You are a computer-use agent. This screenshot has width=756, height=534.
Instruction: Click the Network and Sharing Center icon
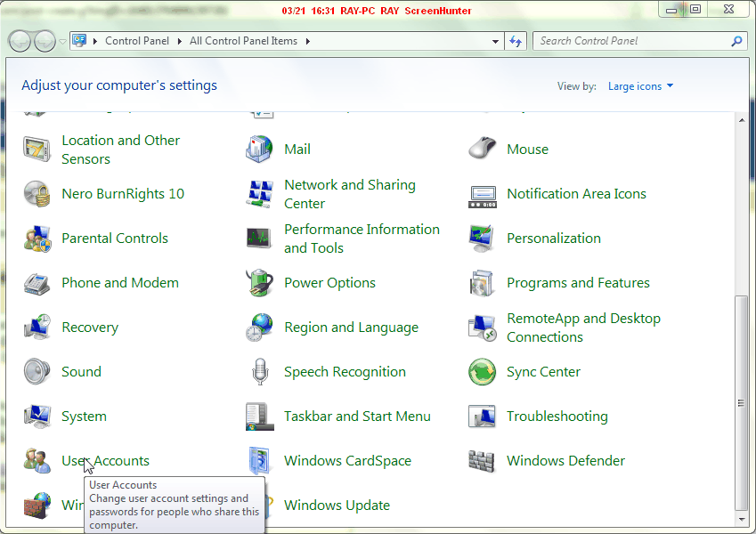(259, 194)
